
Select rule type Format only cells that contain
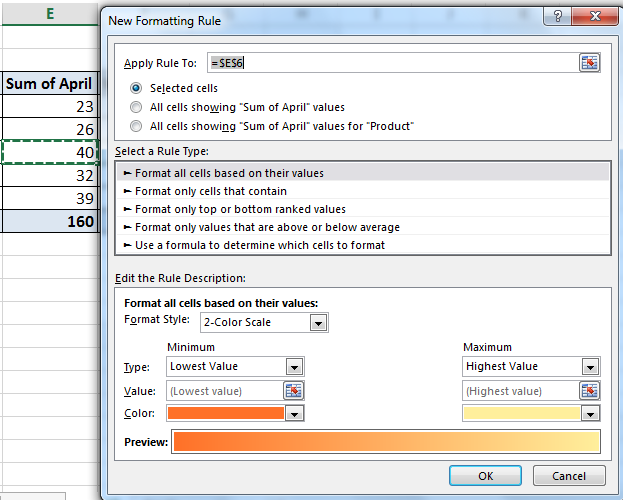363,191
